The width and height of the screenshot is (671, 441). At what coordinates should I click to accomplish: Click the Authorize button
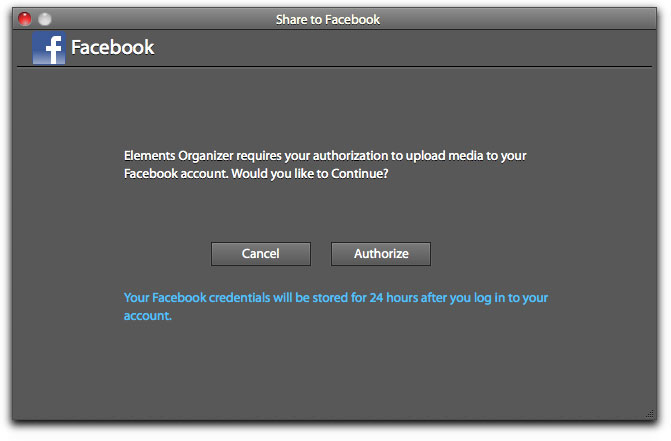(380, 254)
